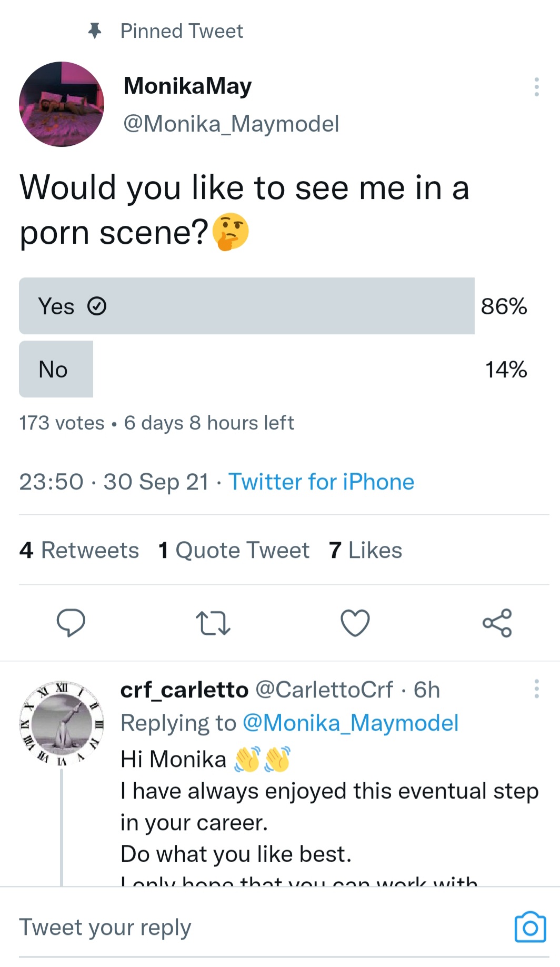Image resolution: width=560 pixels, height=967 pixels.
Task: Like the tweet with heart icon
Action: tap(355, 623)
